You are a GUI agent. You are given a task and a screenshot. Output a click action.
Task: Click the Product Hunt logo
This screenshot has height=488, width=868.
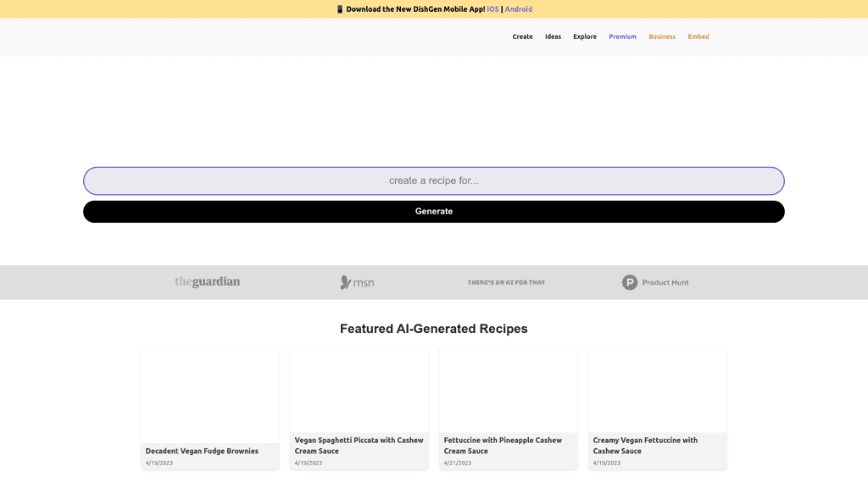click(x=655, y=282)
